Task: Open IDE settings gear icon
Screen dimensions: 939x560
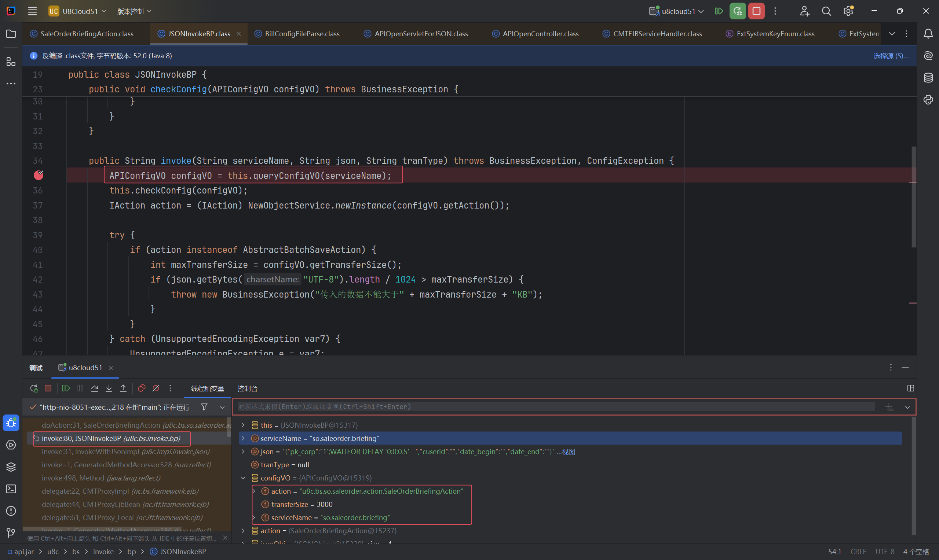Action: coord(848,11)
